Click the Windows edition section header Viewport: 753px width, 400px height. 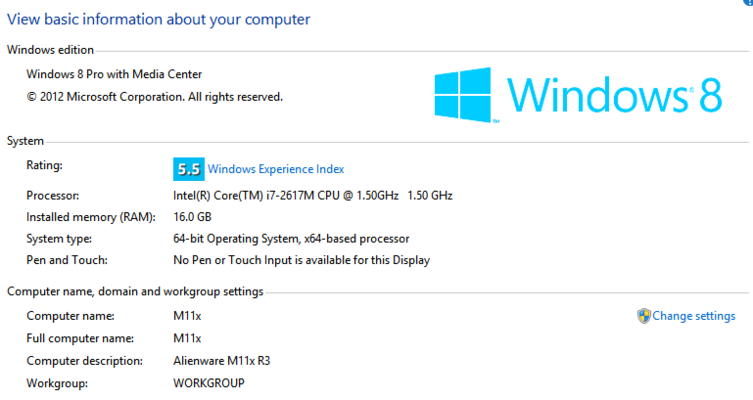pos(50,50)
